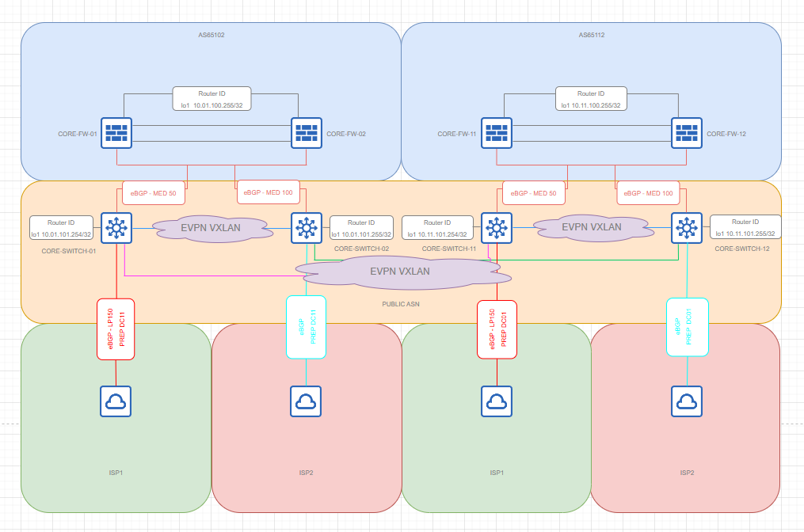Viewport: 804px width, 532px height.
Task: Click the red eBGP - LP150 PREP DC11 label
Action: click(x=117, y=329)
